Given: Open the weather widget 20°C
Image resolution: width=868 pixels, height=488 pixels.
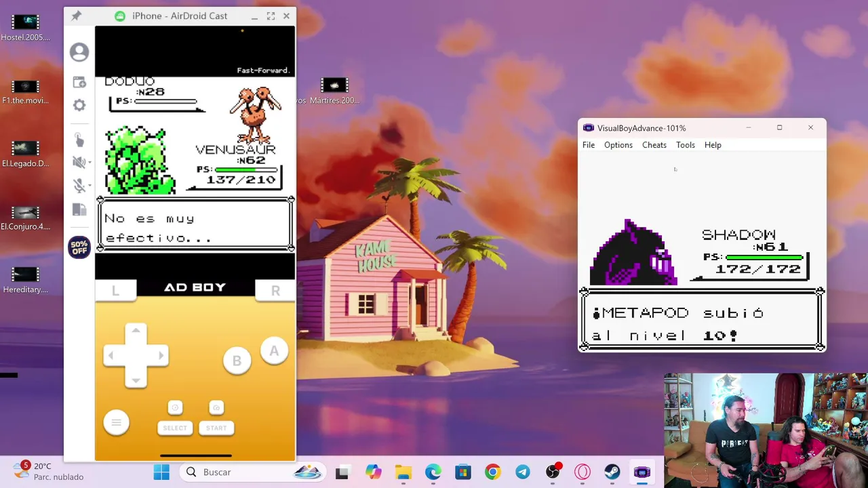Looking at the screenshot, I should (x=47, y=471).
